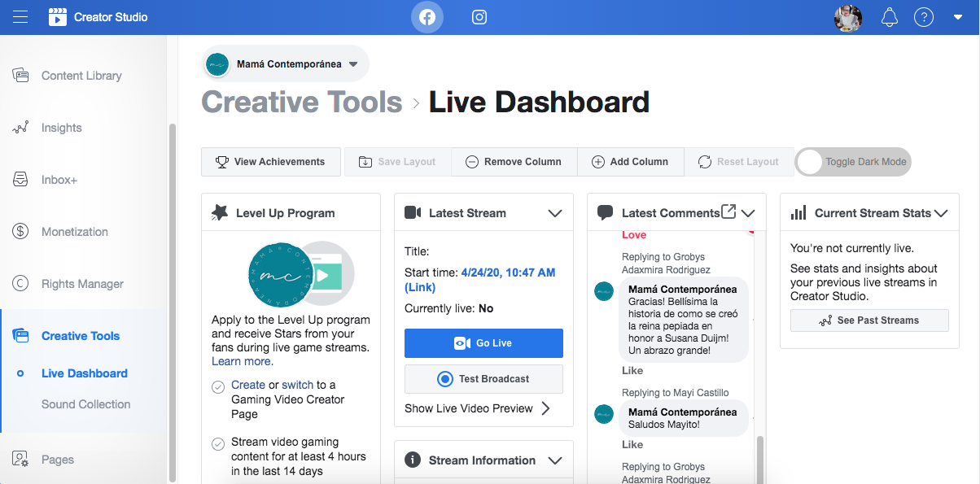Click the Content Library sidebar icon
This screenshot has height=484, width=980.
pos(20,76)
